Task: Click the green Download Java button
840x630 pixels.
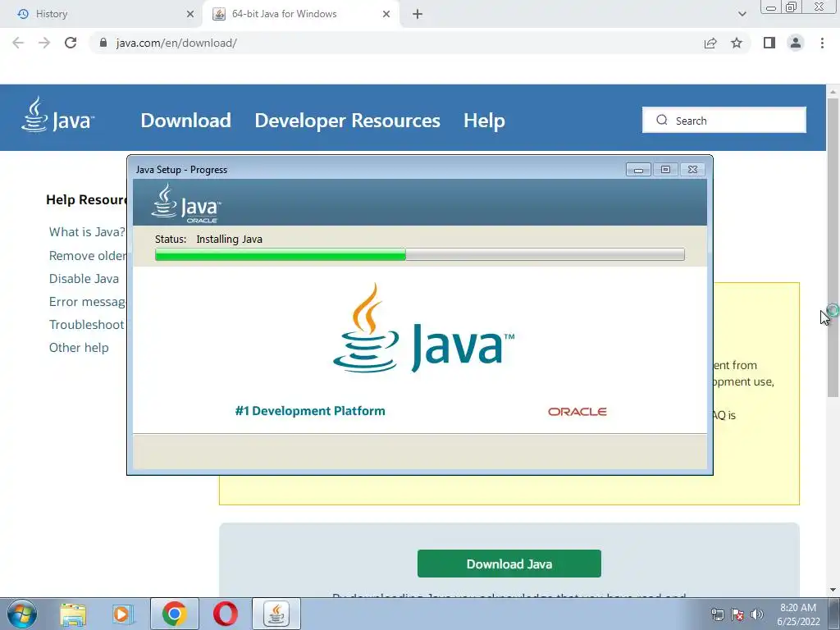Action: 509,564
